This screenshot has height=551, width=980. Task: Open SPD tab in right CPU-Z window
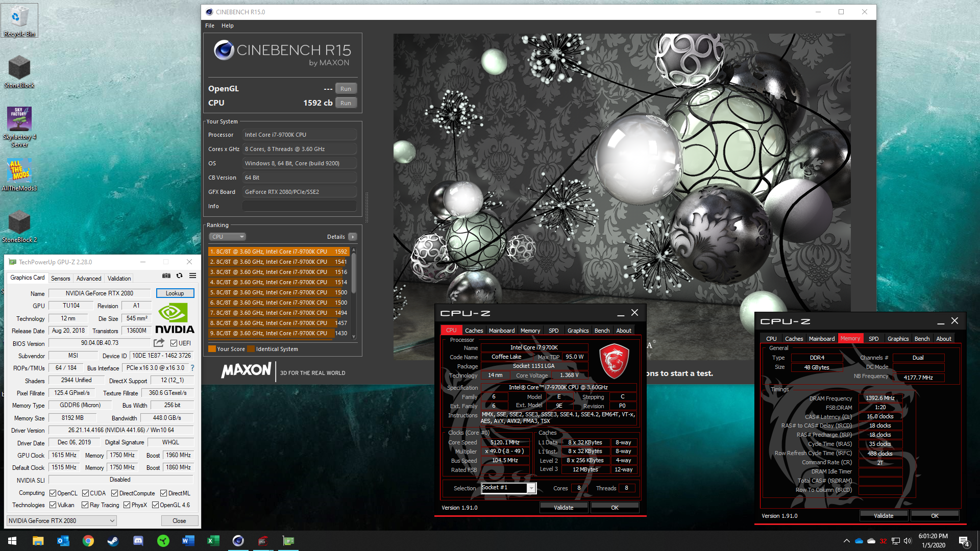874,339
